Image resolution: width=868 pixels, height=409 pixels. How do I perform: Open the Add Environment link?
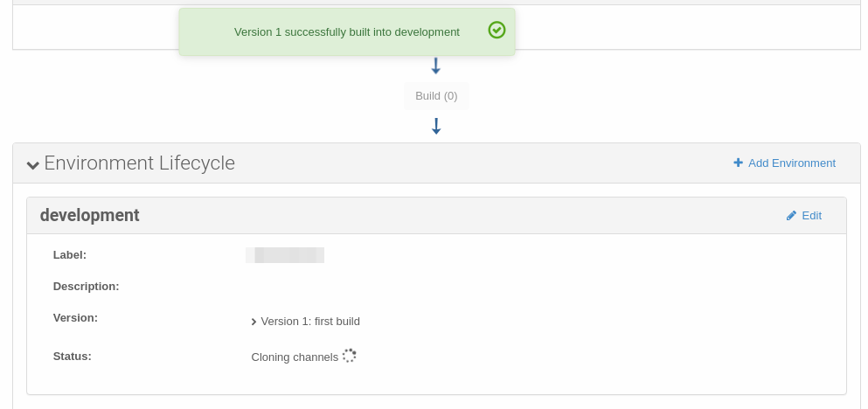(x=784, y=163)
